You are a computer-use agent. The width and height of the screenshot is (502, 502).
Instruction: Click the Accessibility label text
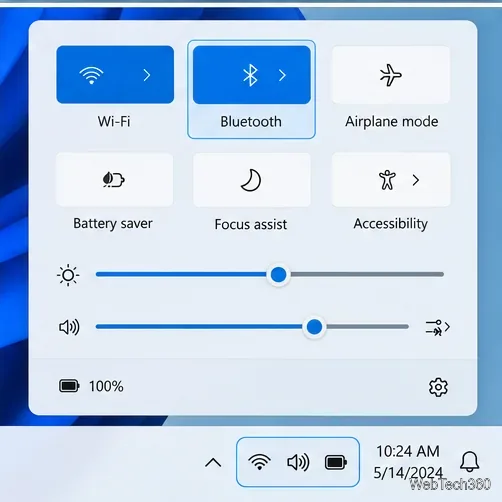391,224
